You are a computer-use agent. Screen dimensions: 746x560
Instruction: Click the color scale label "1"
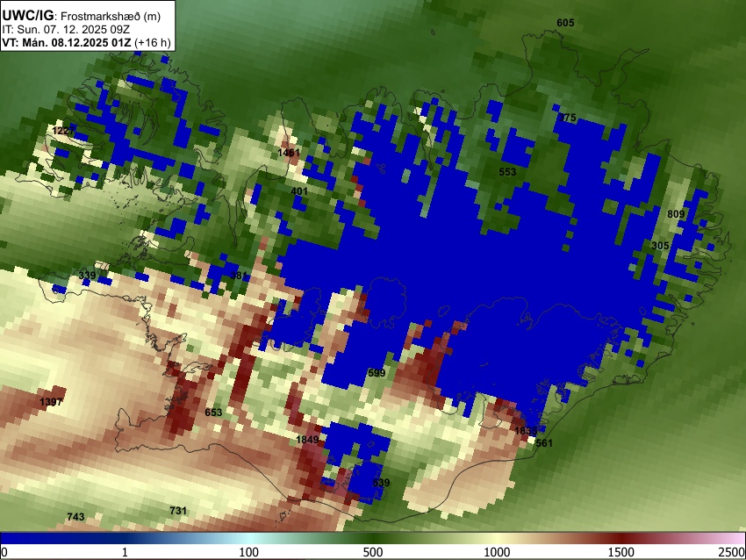[125, 552]
